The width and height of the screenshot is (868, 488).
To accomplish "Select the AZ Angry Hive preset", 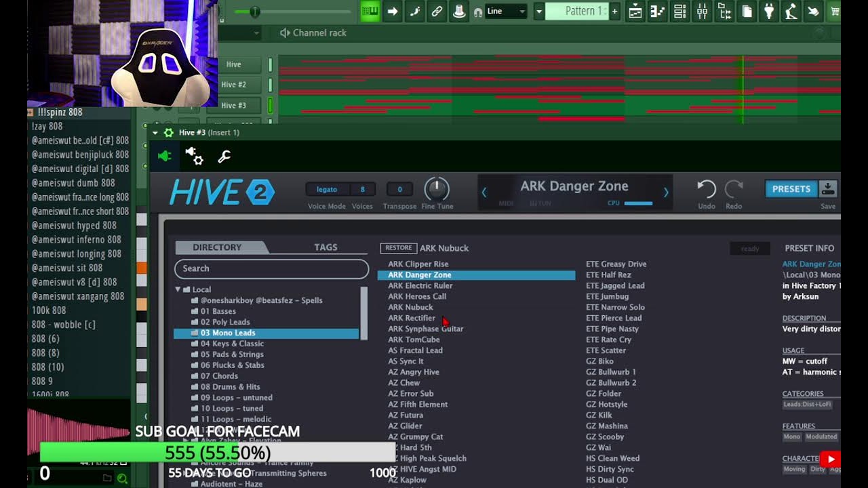I will [414, 372].
